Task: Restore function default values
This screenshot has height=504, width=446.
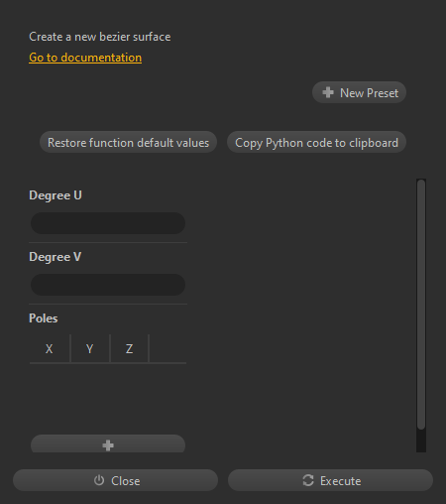Action: click(x=128, y=143)
